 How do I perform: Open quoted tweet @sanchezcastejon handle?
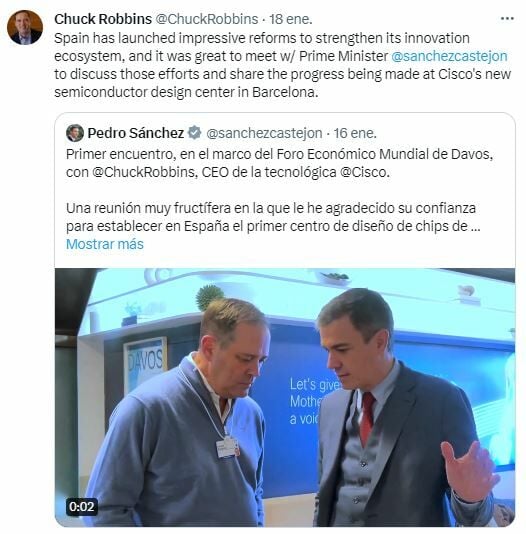tap(264, 133)
